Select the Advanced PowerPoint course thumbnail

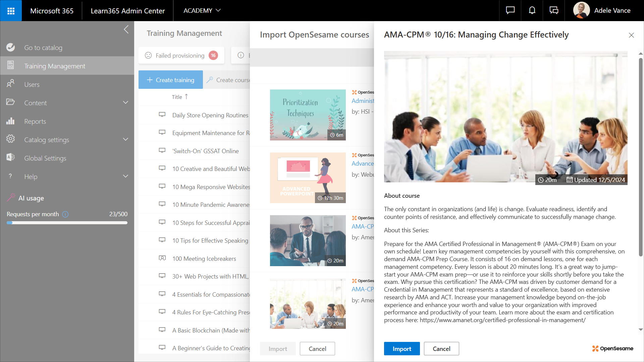tap(308, 178)
